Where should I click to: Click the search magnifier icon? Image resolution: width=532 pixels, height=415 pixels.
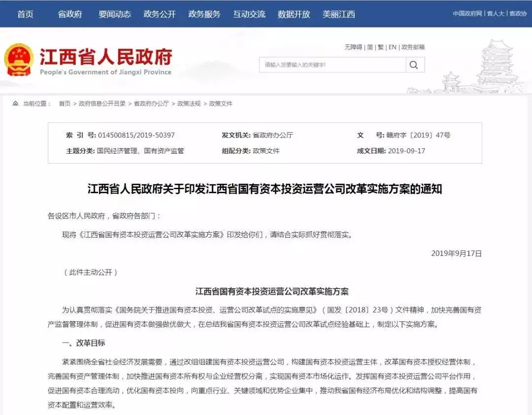click(414, 65)
